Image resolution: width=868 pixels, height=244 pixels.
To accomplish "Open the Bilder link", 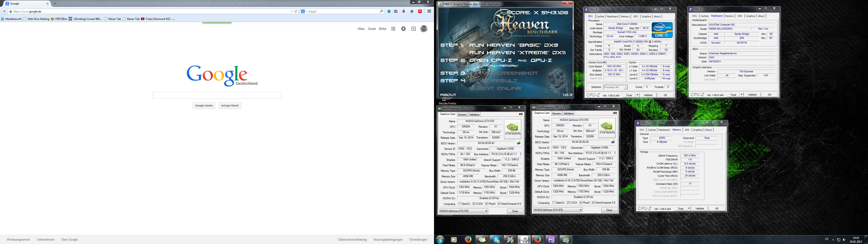I will pyautogui.click(x=383, y=29).
